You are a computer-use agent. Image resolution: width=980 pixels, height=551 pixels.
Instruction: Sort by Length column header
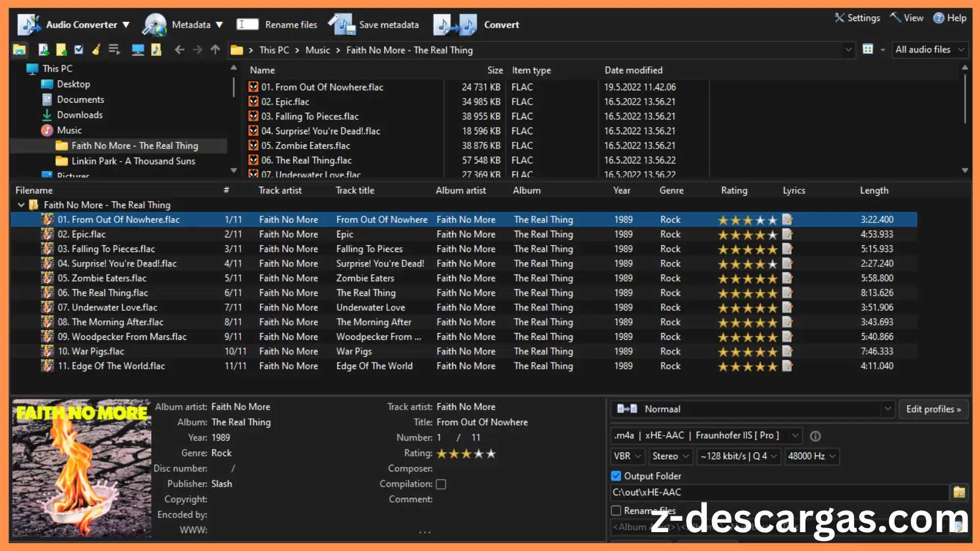click(874, 190)
